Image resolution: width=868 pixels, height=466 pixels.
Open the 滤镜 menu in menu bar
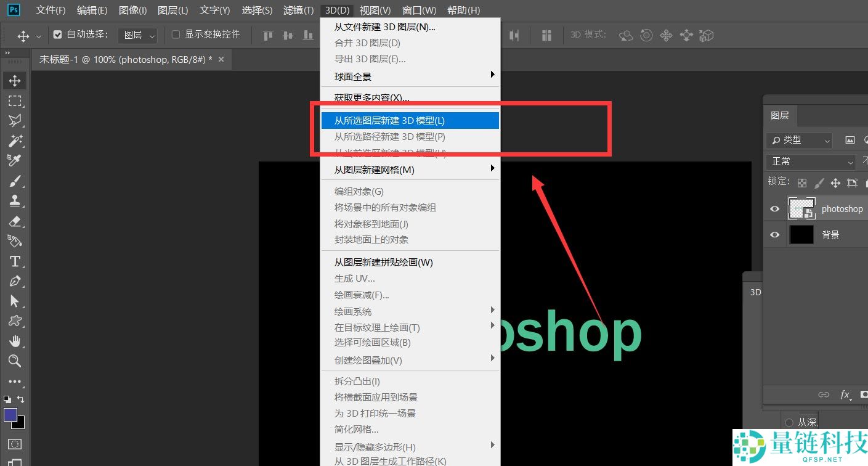tap(298, 10)
